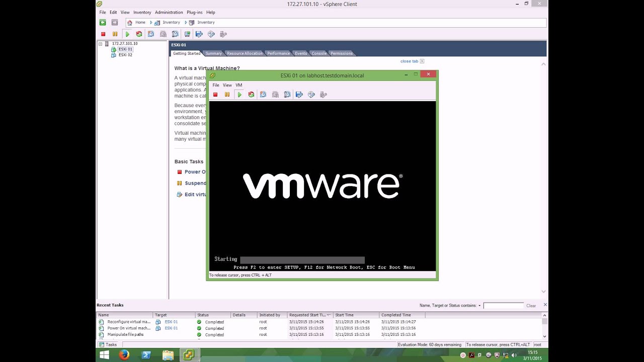Click USB connect icon in console window
The image size is (644, 362).
(324, 95)
